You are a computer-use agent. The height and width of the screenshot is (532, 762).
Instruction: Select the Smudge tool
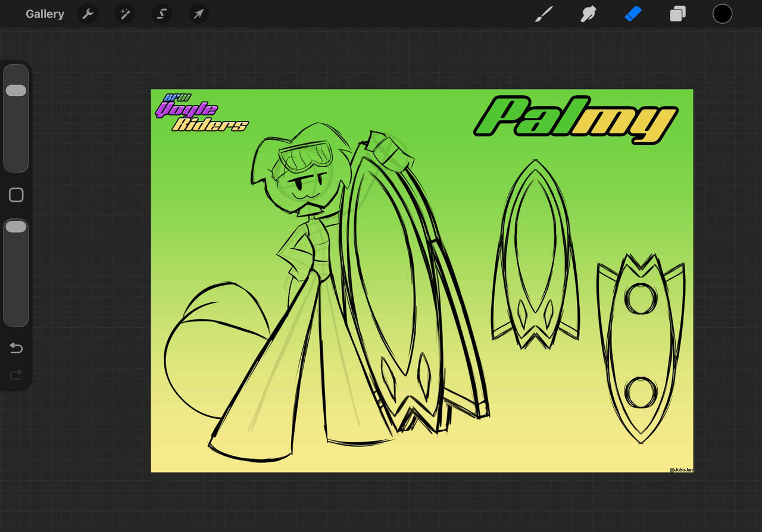coord(588,14)
